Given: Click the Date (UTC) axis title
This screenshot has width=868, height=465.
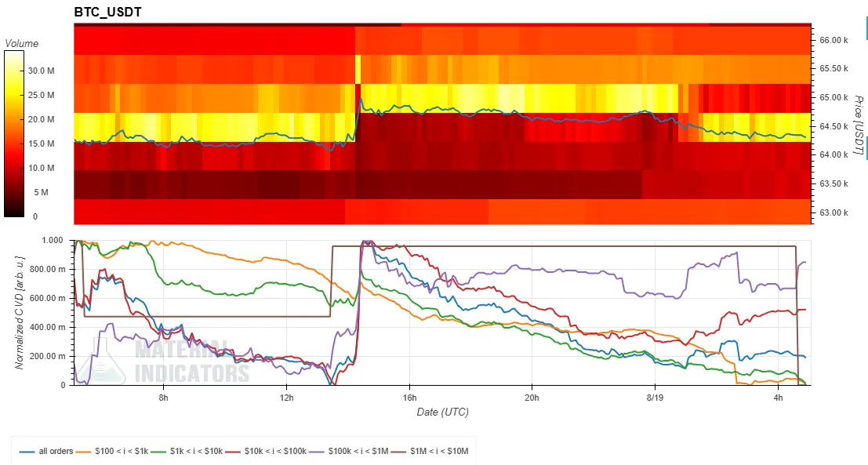Looking at the screenshot, I should (x=443, y=412).
